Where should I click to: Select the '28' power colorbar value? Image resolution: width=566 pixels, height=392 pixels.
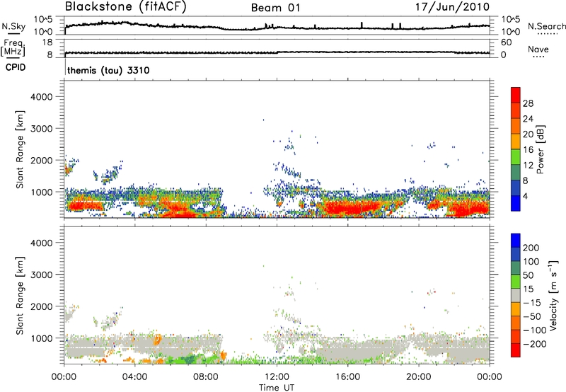[x=528, y=103]
